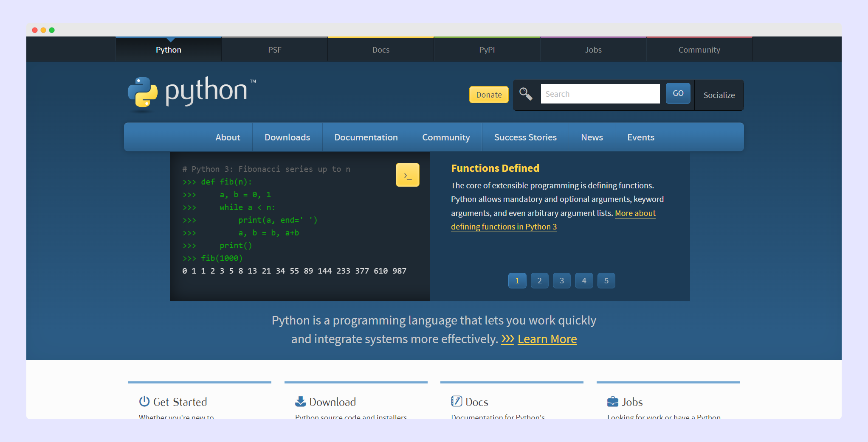Switch to slide 2 of the code carousel
Image resolution: width=868 pixels, height=442 pixels.
(x=539, y=281)
